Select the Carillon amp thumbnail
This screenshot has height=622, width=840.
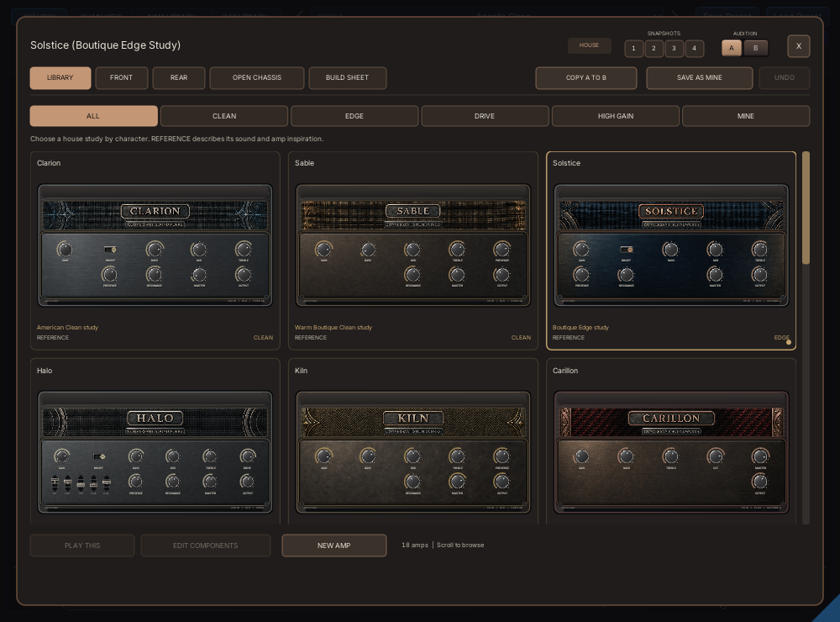(x=670, y=452)
